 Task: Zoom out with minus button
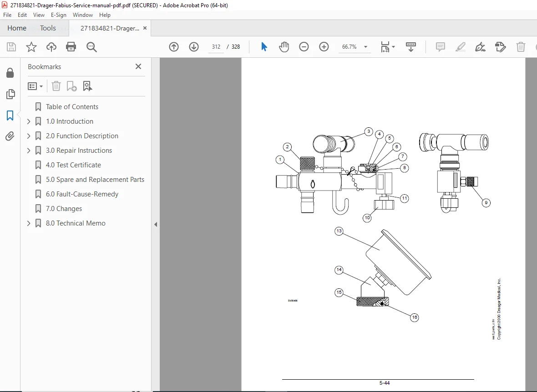(304, 47)
